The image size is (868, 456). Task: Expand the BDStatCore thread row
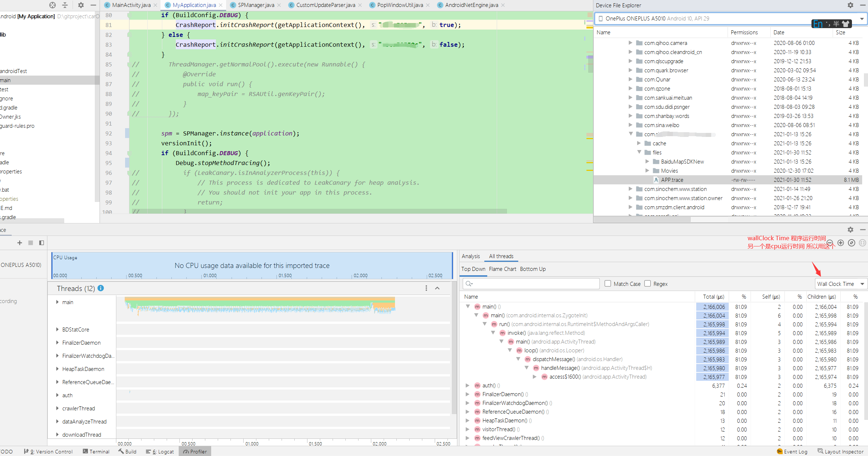click(x=57, y=329)
